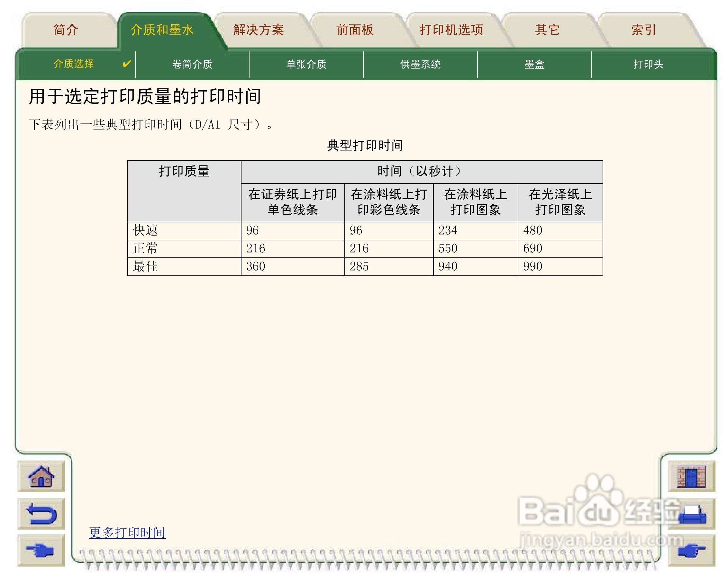This screenshot has height=581, width=728.
Task: Select 卷筒介质 in the submenu
Action: point(192,65)
